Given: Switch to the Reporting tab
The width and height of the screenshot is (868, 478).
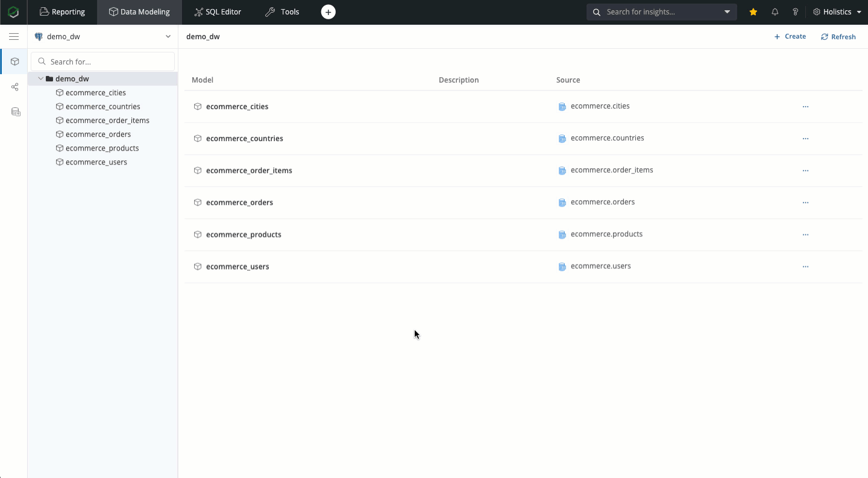Looking at the screenshot, I should (x=62, y=12).
